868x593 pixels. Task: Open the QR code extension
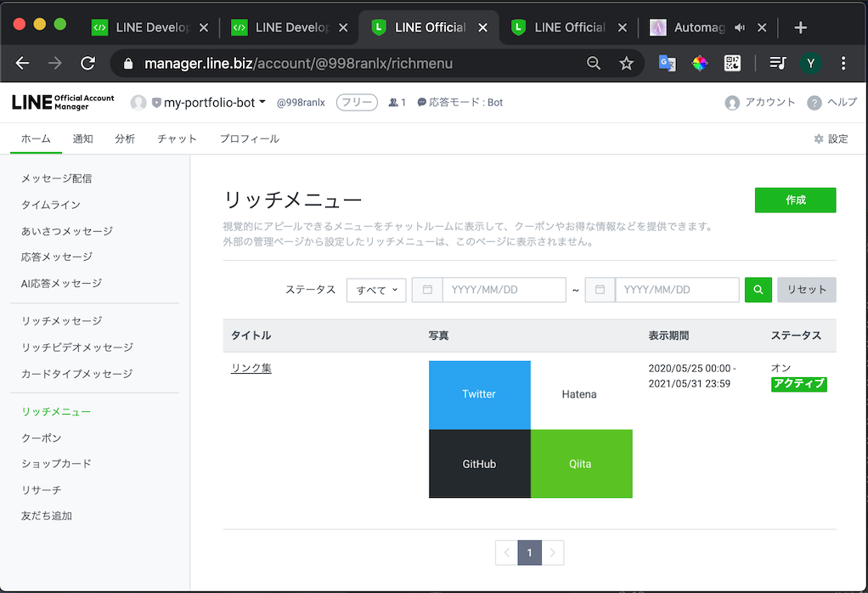pos(732,63)
